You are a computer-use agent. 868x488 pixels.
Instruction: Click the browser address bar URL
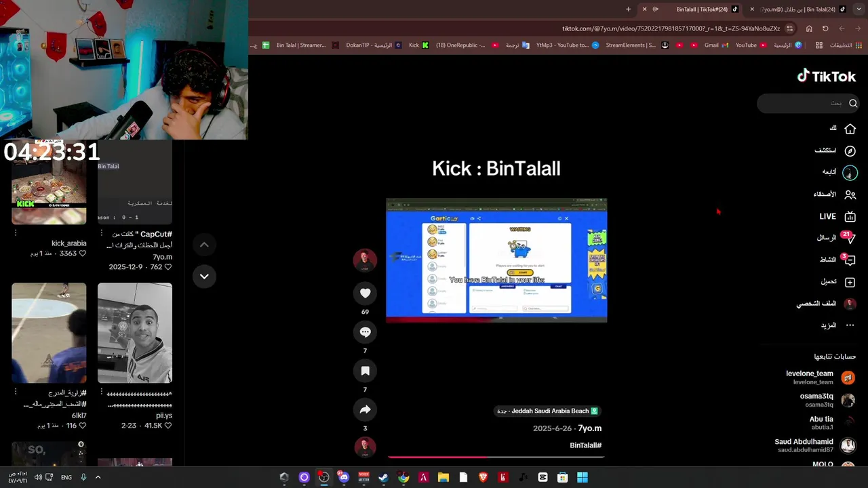coord(671,28)
